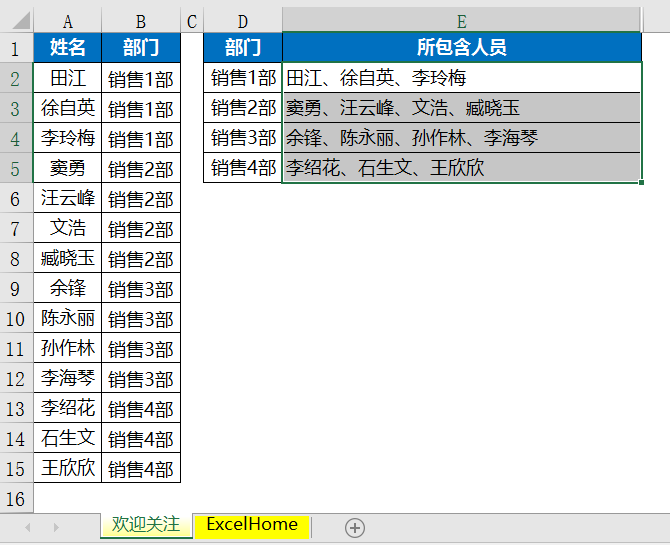Click the fill handle of selected range
The height and width of the screenshot is (545, 670).
point(641,183)
